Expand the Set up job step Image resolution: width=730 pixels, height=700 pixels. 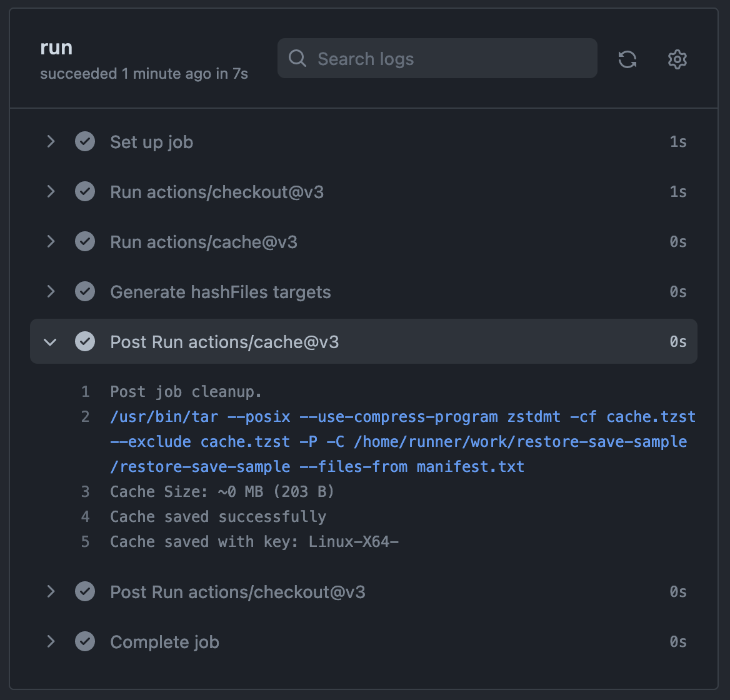click(51, 141)
